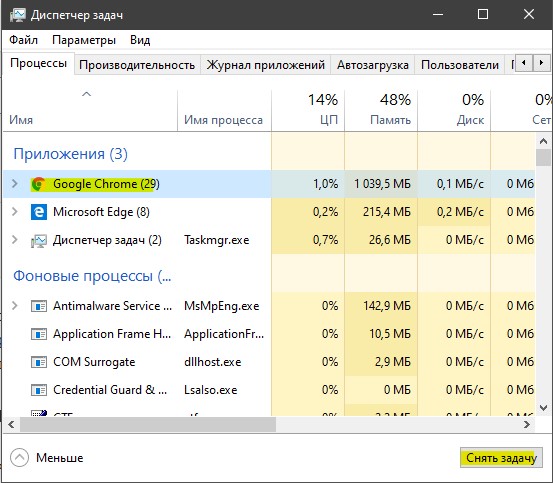This screenshot has width=553, height=483.
Task: Click the 0,7% CPU value
Action: pyautogui.click(x=326, y=240)
